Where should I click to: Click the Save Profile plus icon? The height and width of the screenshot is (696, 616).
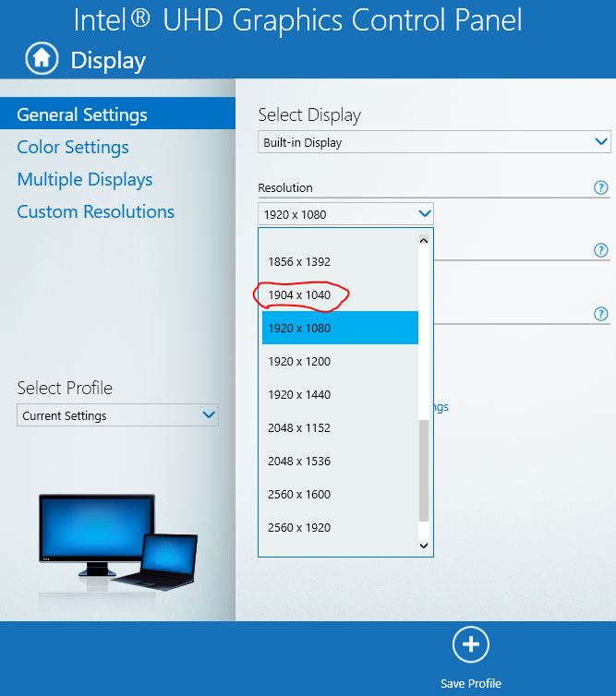(x=471, y=644)
